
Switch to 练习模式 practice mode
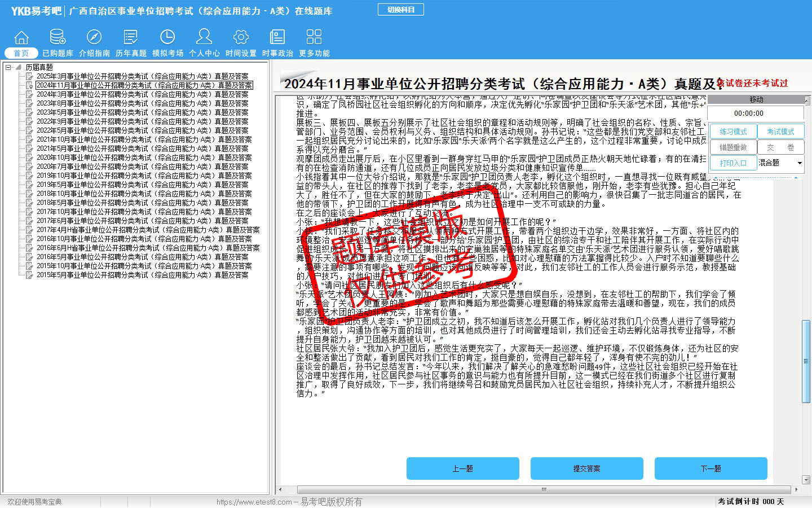(733, 132)
